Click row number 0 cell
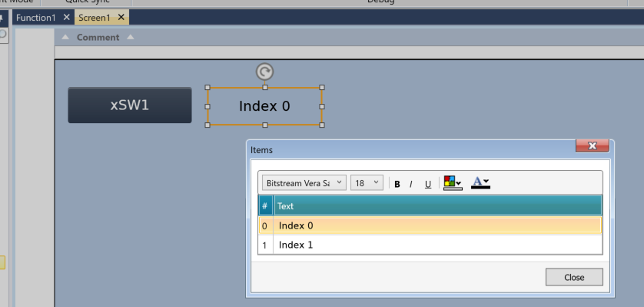 click(x=265, y=225)
